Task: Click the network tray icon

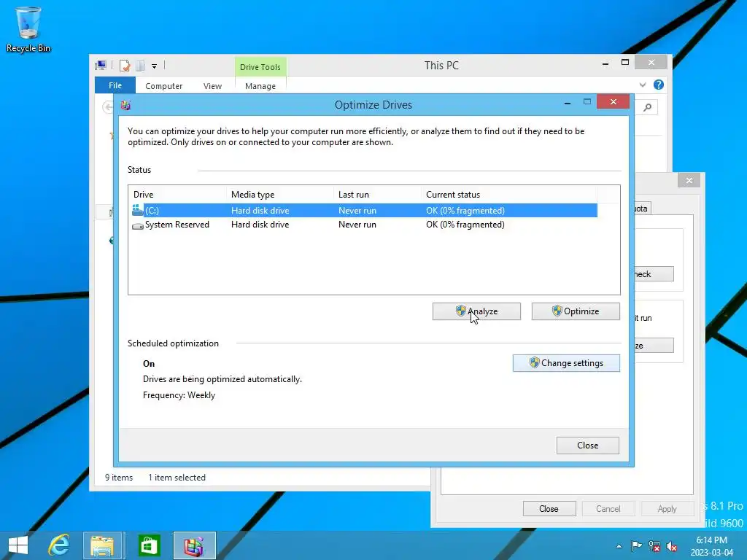Action: 654,546
